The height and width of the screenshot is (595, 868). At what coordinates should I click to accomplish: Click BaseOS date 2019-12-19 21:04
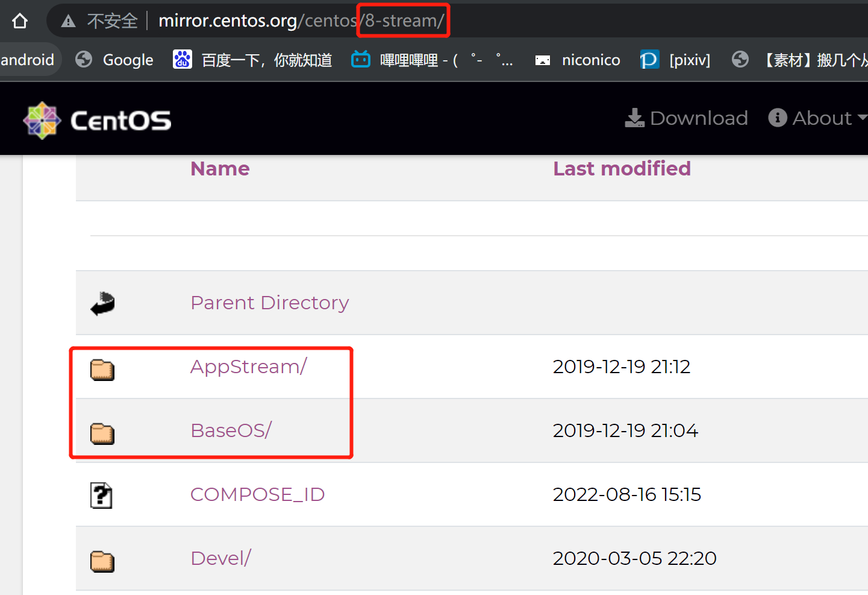pos(625,430)
